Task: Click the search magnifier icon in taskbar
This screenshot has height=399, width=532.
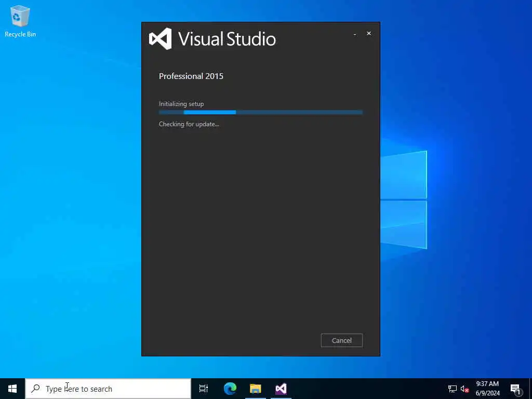Action: tap(35, 389)
